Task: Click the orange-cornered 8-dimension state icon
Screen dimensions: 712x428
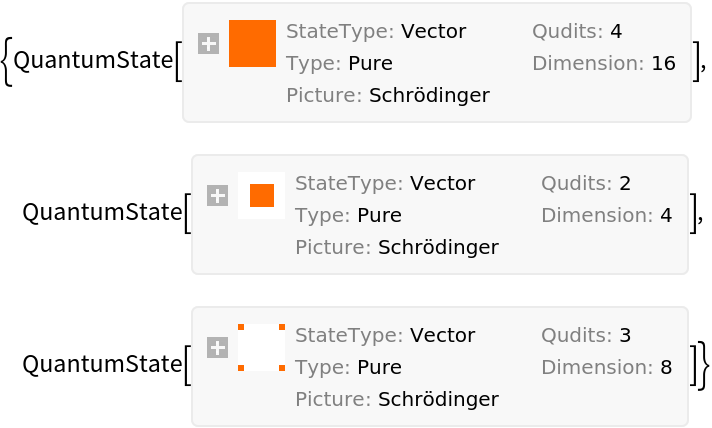Action: [x=261, y=348]
